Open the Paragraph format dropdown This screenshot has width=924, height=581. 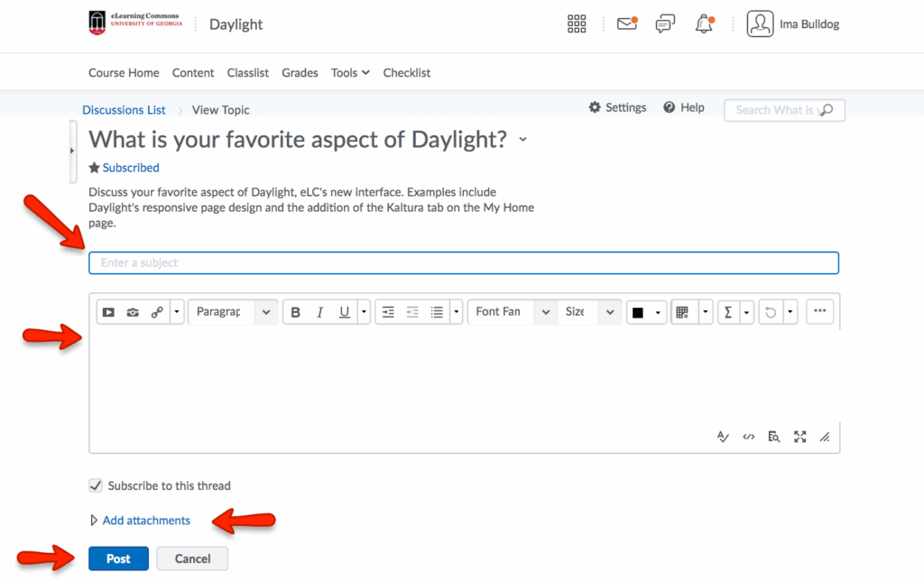[232, 312]
